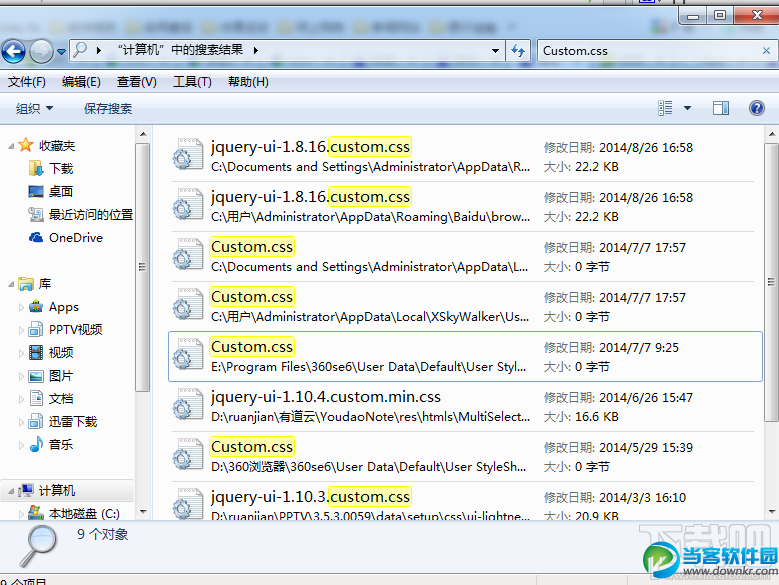Open the 查看(V) menu
Image resolution: width=779 pixels, height=585 pixels.
click(x=136, y=81)
